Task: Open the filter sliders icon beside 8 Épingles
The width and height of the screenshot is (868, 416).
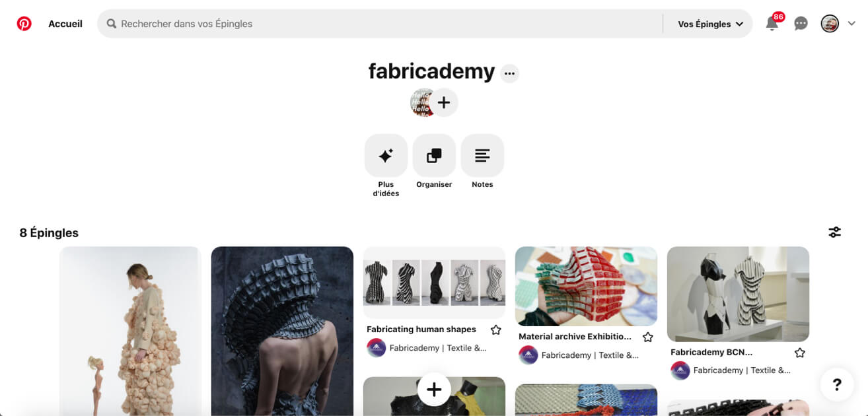Action: [835, 232]
